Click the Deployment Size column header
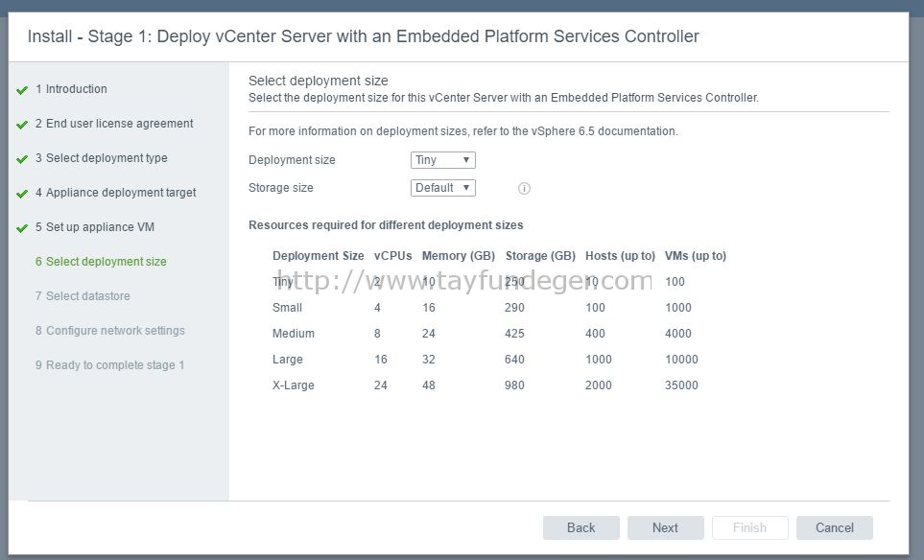Image resolution: width=924 pixels, height=560 pixels. tap(319, 256)
